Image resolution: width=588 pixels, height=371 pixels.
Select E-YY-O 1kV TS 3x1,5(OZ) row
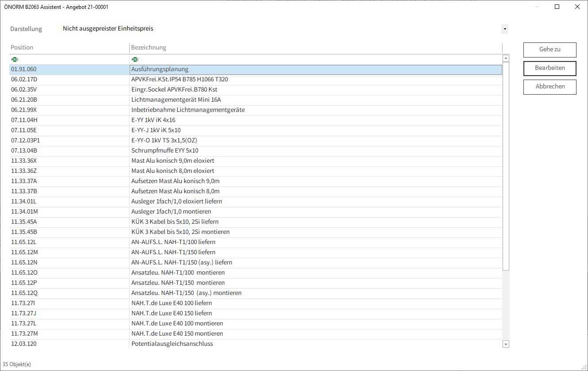point(256,141)
